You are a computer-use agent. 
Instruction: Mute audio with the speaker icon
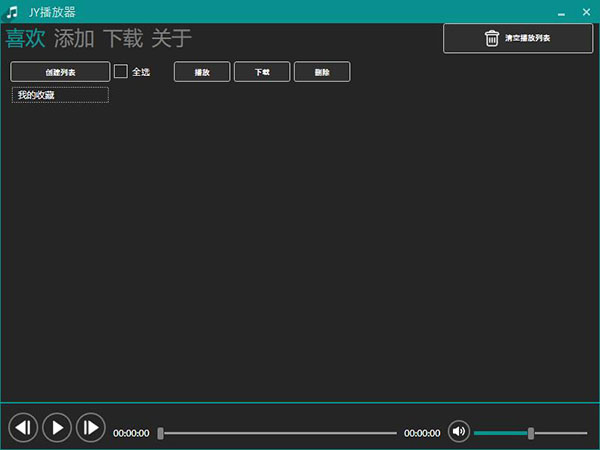[x=459, y=431]
